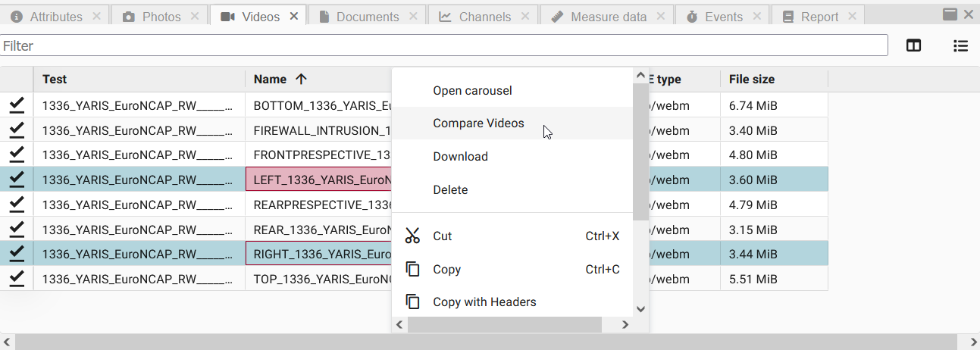Open the list view options icon
The width and height of the screenshot is (980, 350).
(960, 45)
